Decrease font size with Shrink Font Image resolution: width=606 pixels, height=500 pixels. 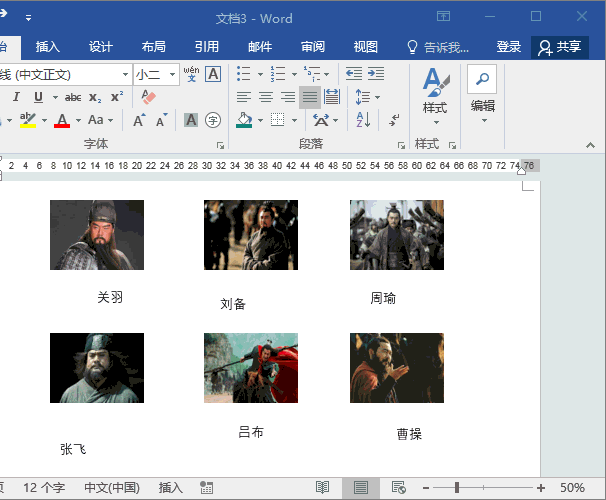coord(162,120)
